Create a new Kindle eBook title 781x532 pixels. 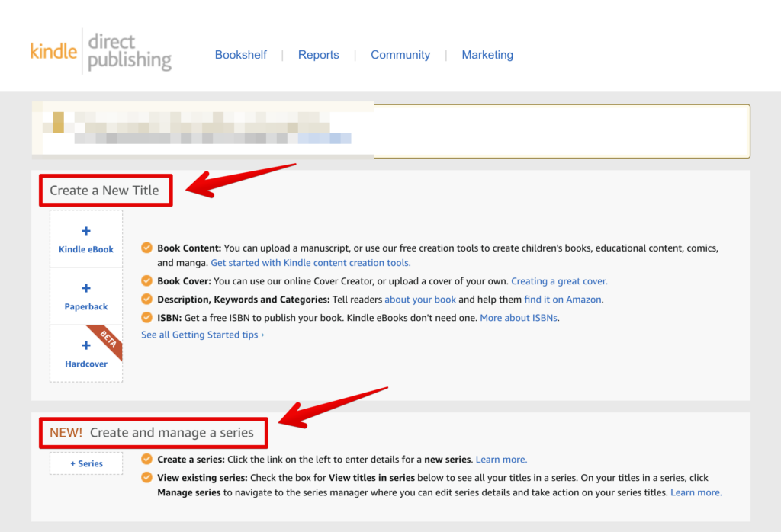(x=86, y=239)
